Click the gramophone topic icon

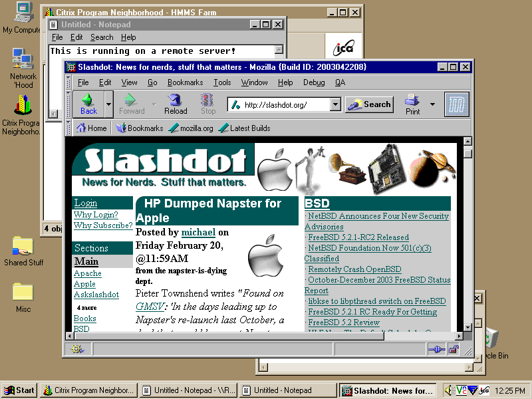[x=347, y=169]
